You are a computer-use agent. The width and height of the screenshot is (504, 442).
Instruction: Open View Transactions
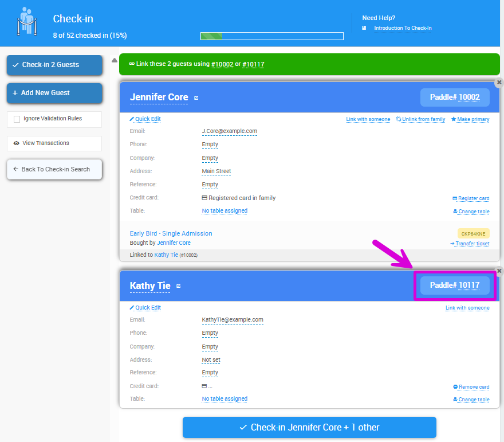[x=46, y=143]
